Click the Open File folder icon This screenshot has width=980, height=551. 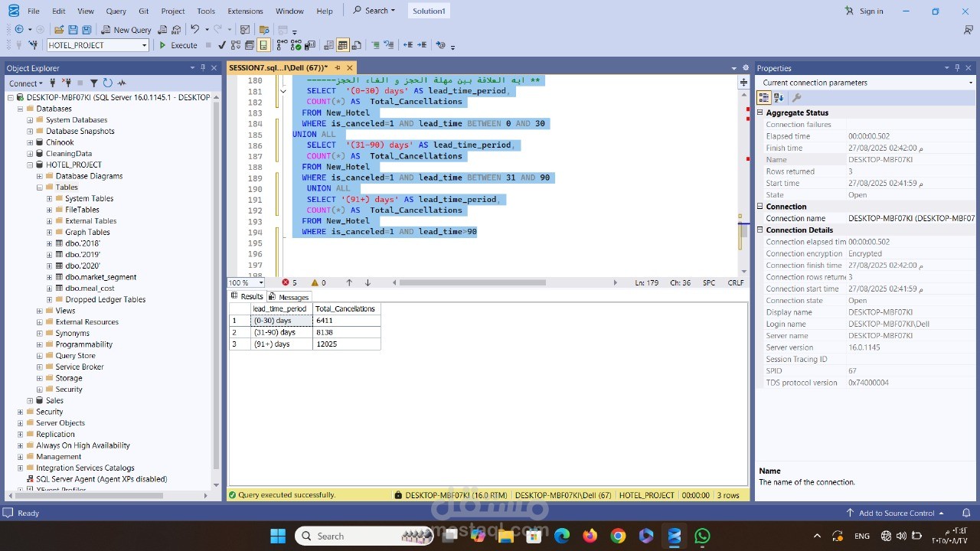(59, 30)
